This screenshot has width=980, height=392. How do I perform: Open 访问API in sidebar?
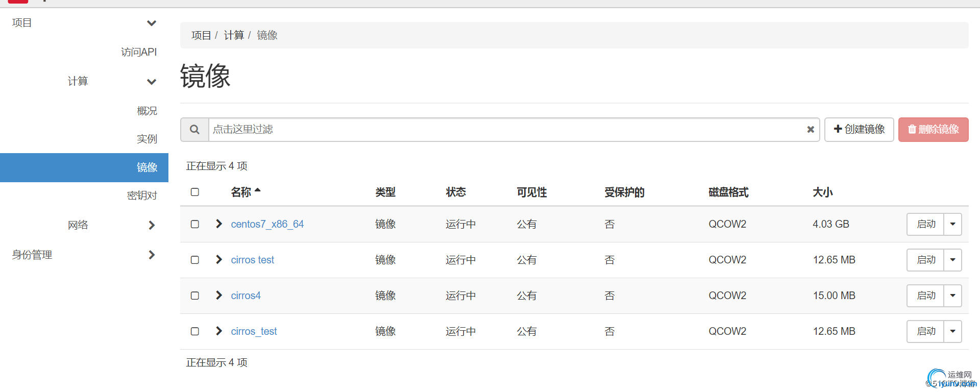pyautogui.click(x=139, y=52)
